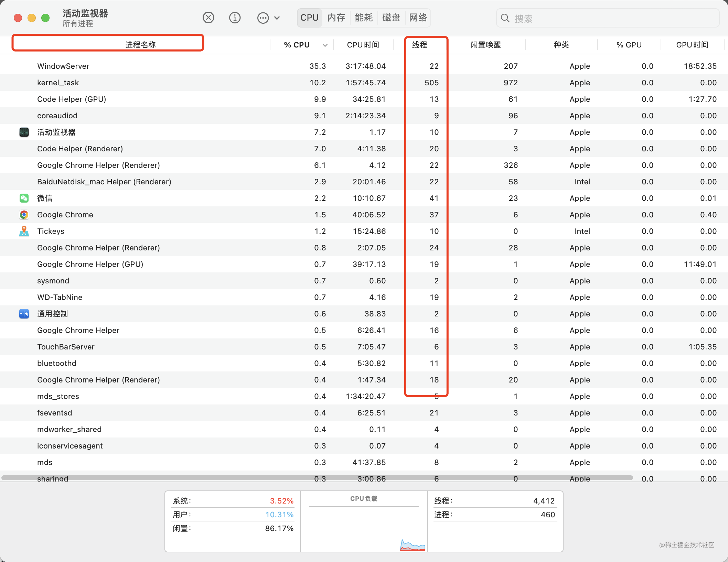Open the 能耗 tab
The width and height of the screenshot is (728, 562).
(364, 18)
